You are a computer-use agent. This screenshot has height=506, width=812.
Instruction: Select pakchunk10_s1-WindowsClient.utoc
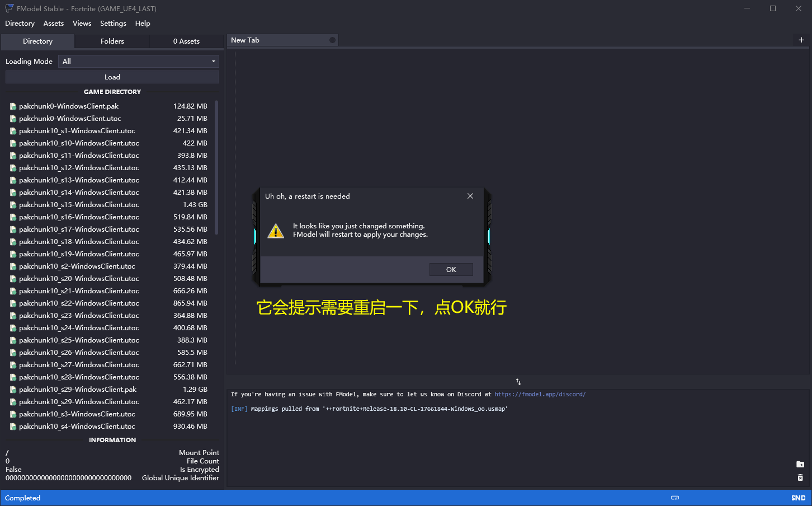[108, 131]
